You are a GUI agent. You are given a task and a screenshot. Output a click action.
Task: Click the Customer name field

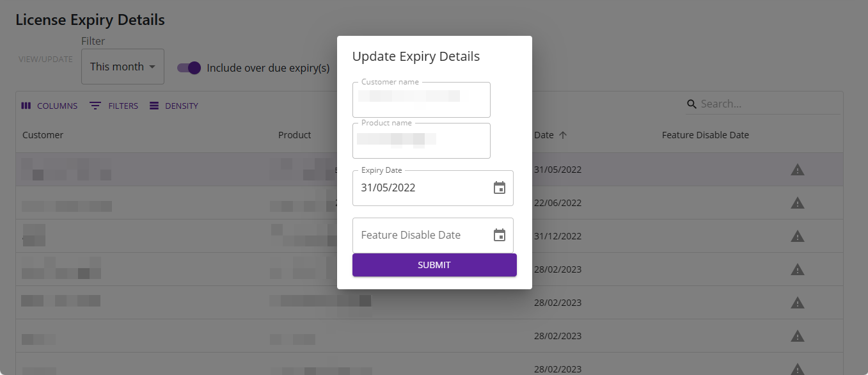(421, 100)
